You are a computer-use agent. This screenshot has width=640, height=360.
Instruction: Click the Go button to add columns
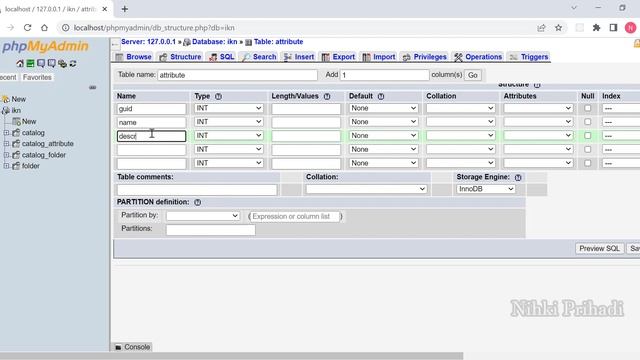473,75
